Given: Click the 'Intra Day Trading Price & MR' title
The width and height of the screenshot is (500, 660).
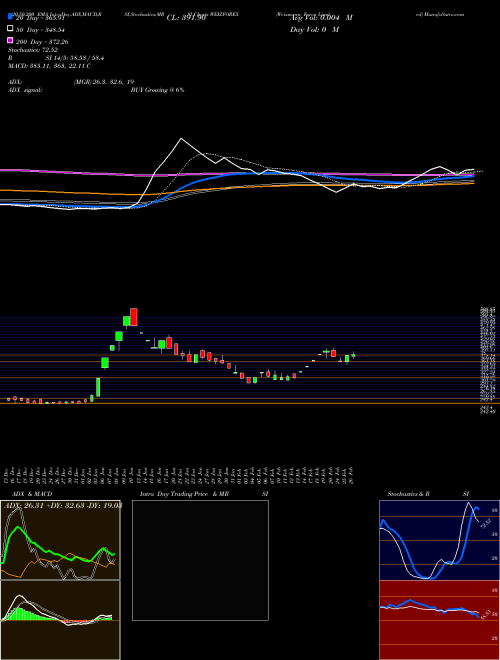Looking at the screenshot, I should 184,494.
